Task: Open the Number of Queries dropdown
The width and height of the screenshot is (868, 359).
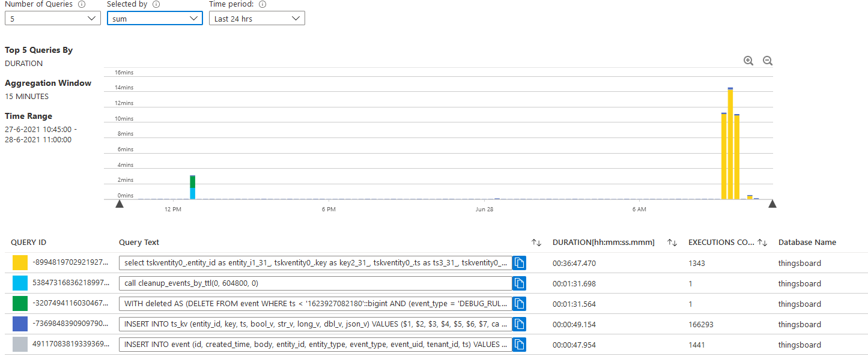Action: (x=53, y=19)
